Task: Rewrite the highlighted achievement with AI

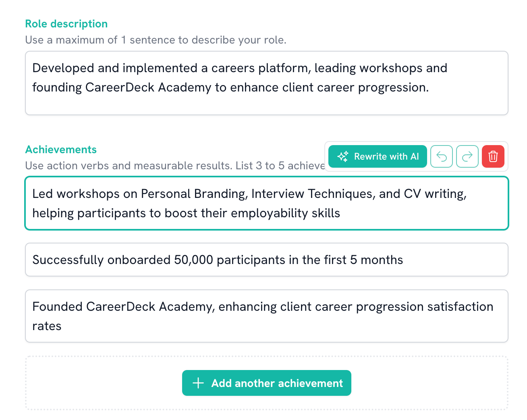Action: click(x=377, y=156)
